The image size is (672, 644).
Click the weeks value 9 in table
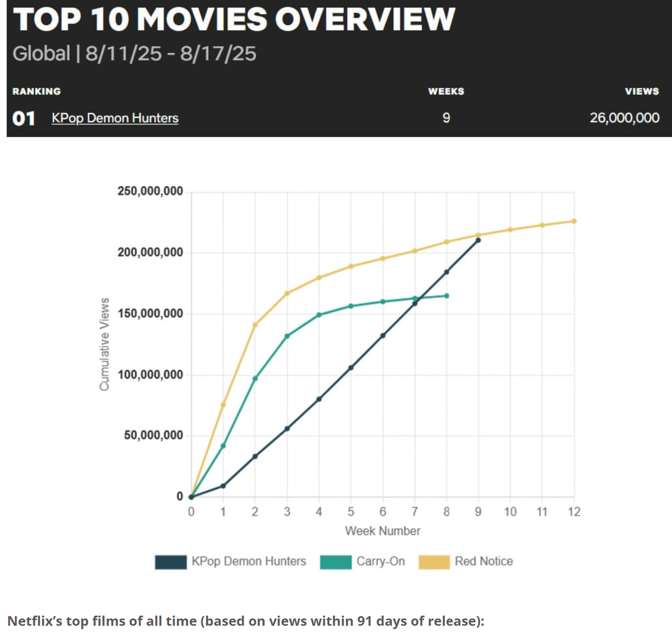coord(446,118)
